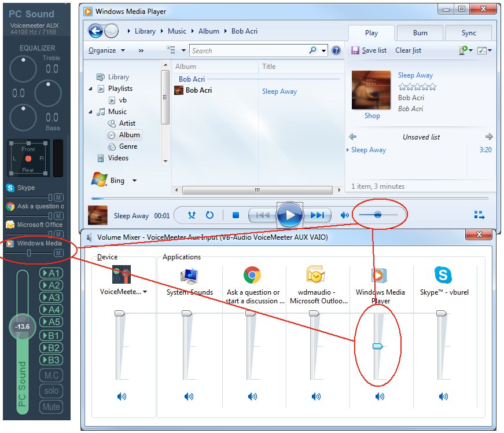Screen dimensions: 504x433
Task: Click the Skype icon in Voicemeeter sidebar
Action: (9, 187)
